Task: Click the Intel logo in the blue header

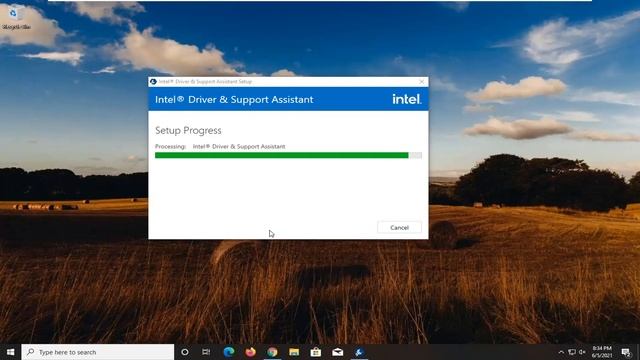Action: tap(407, 99)
